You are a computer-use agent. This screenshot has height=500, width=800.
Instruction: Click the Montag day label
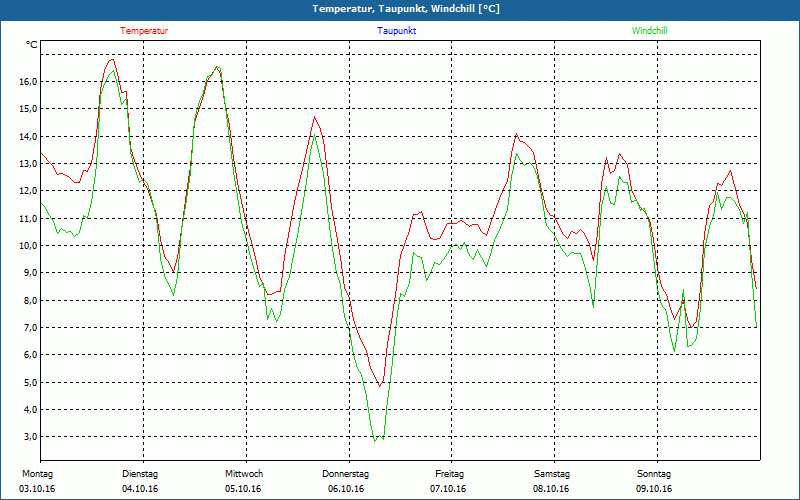click(x=37, y=474)
